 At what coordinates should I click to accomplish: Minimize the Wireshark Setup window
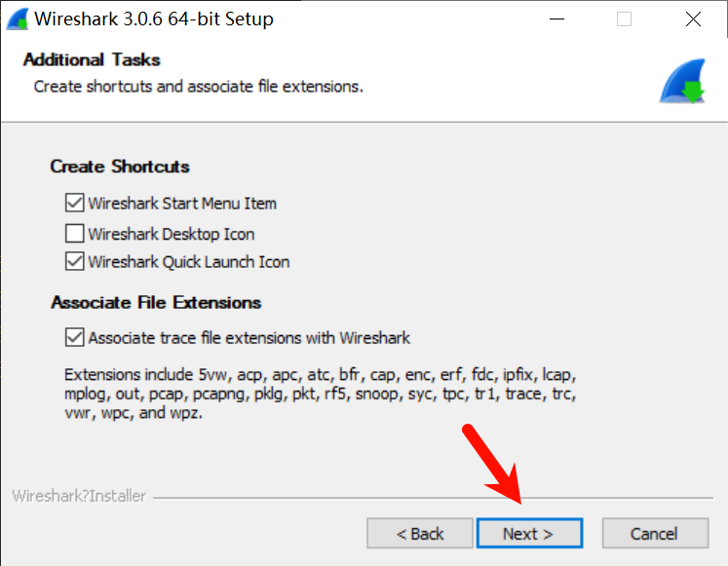(556, 19)
